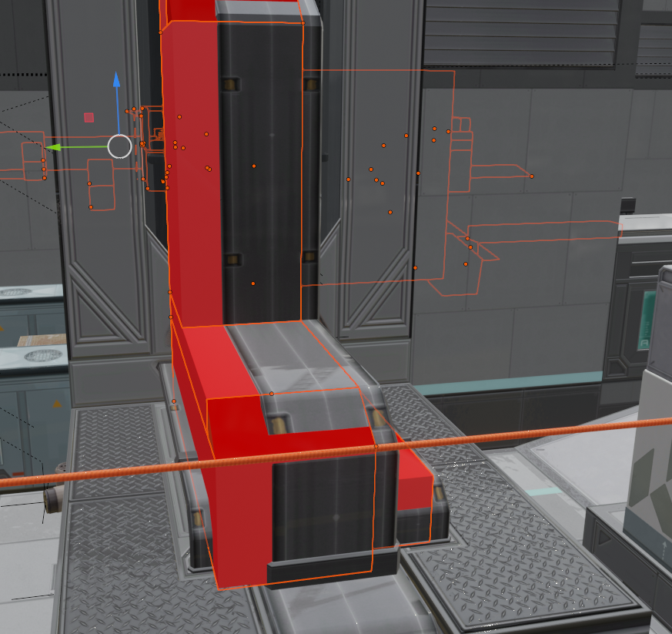Click the white circle at gizmo center

coord(119,146)
